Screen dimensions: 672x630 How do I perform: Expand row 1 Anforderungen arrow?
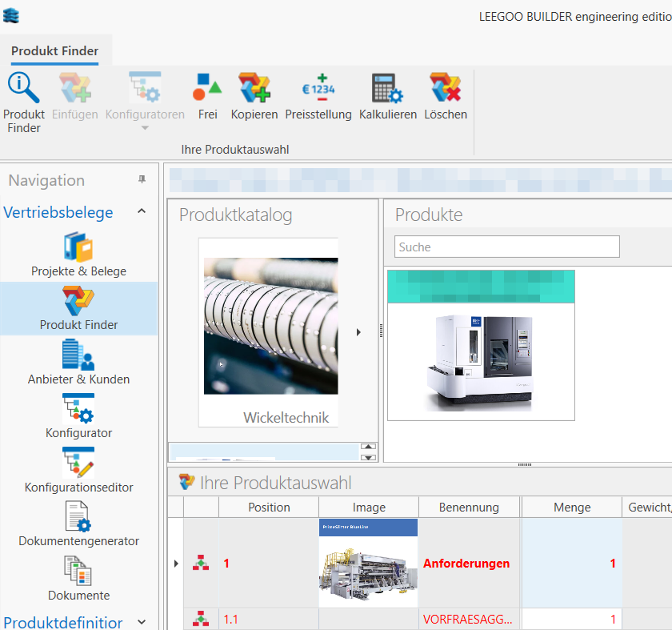[176, 564]
